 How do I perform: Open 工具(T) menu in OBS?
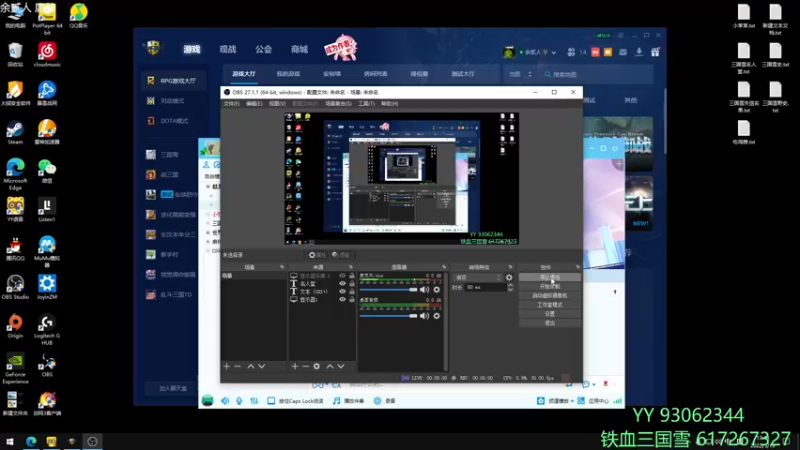tap(366, 104)
